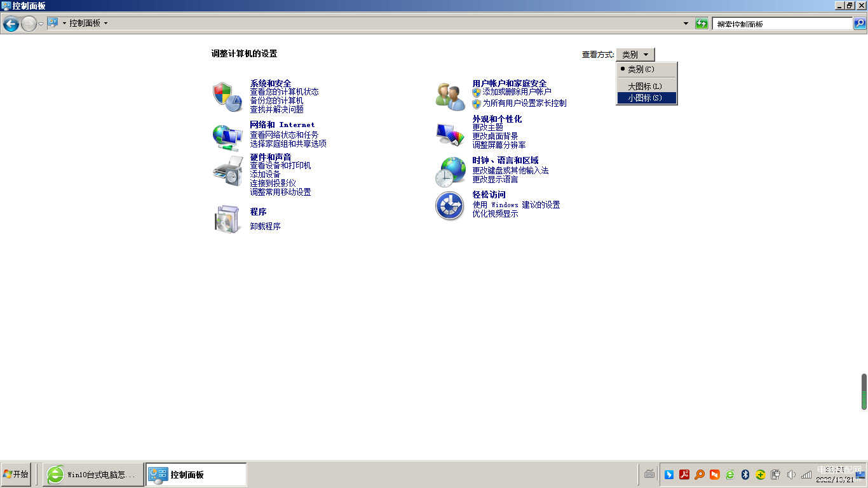This screenshot has width=868, height=488.
Task: Open the 外观和个性化 monitor icon
Action: [x=450, y=133]
